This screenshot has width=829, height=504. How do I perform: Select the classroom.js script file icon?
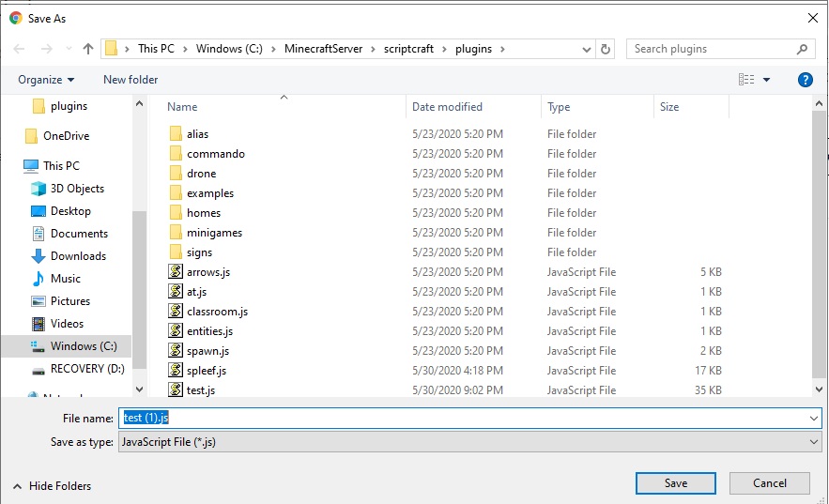176,311
